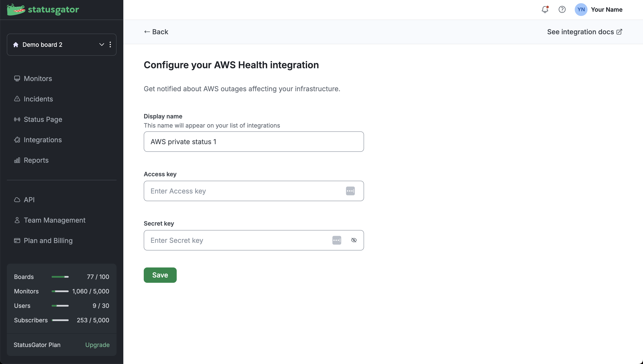
Task: Click the notification bell icon
Action: 545,10
